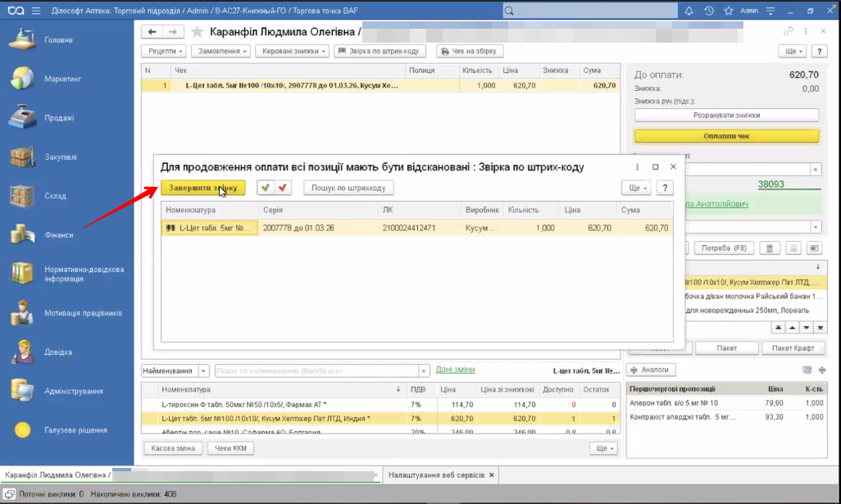841x504 pixels.
Task: Click the red checkmark unmark-all button
Action: click(284, 188)
